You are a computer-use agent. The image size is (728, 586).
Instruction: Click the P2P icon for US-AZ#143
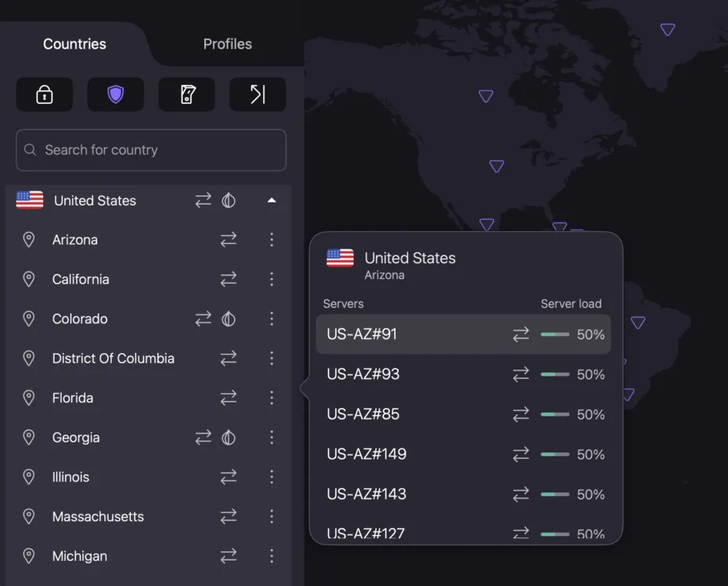pos(521,494)
